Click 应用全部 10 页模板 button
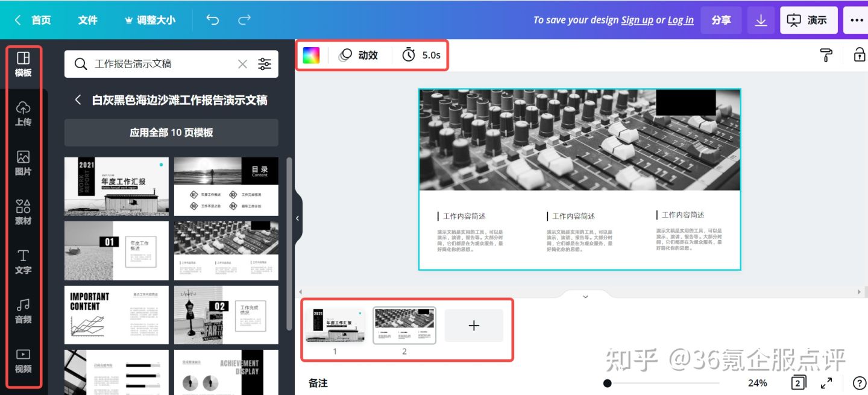 tap(171, 133)
